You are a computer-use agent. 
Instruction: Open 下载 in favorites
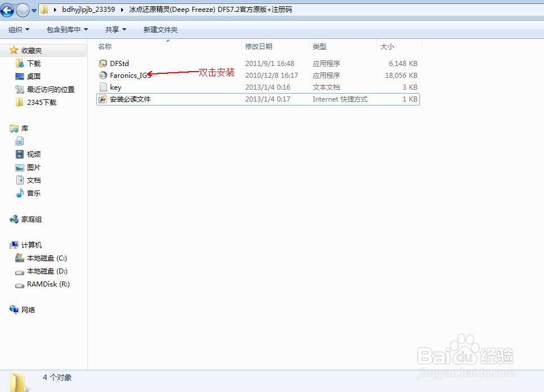[34, 64]
